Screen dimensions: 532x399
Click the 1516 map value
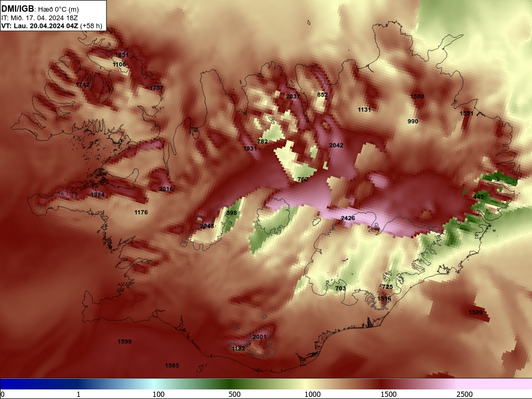[x=385, y=298]
